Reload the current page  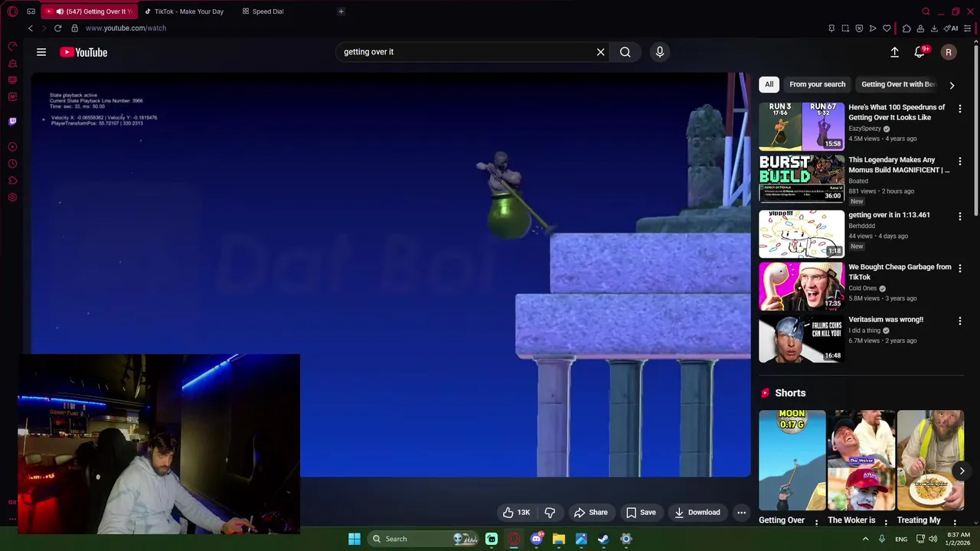coord(57,28)
